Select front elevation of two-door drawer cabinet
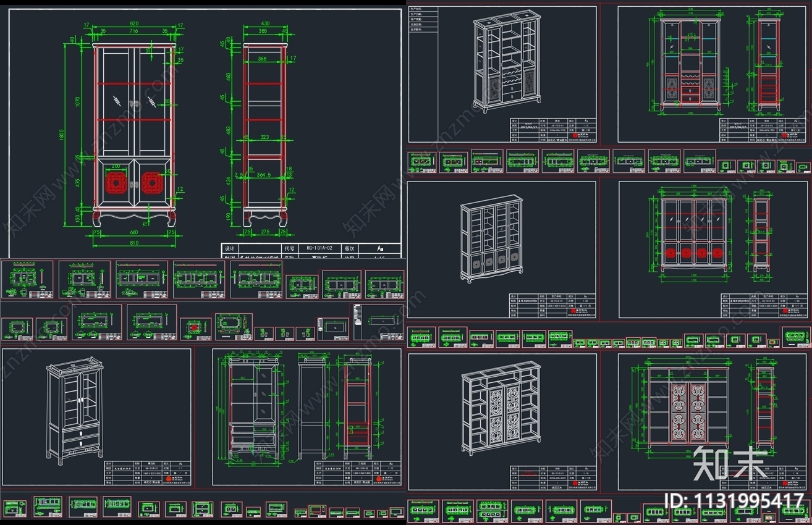The width and height of the screenshot is (812, 525). [x=254, y=408]
